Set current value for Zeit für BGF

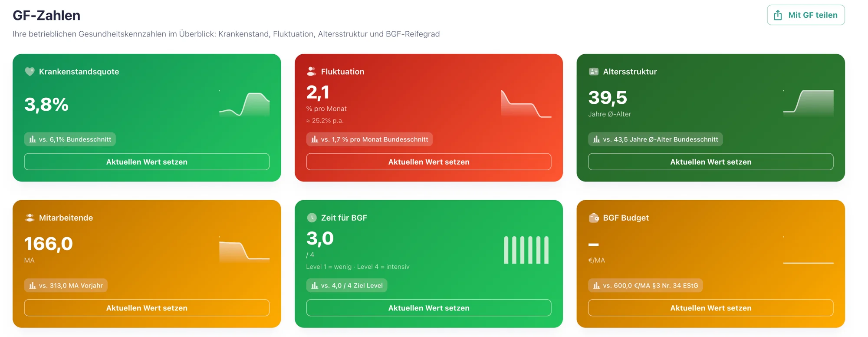428,308
